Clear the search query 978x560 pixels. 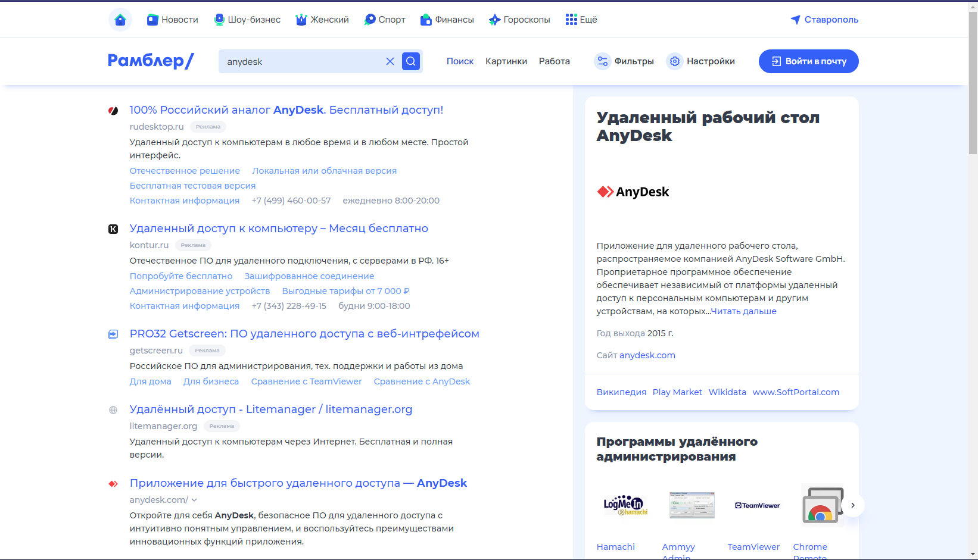coord(390,61)
